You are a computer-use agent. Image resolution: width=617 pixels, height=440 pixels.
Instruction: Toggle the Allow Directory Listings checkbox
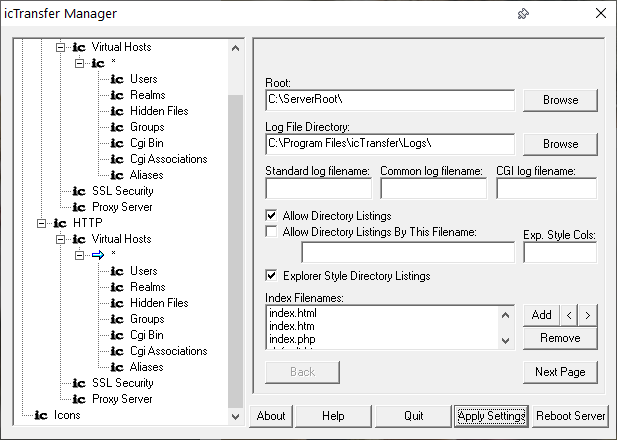[271, 215]
